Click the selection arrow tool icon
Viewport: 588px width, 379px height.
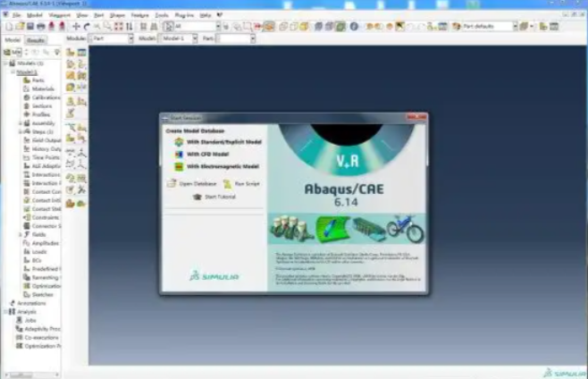pos(168,26)
